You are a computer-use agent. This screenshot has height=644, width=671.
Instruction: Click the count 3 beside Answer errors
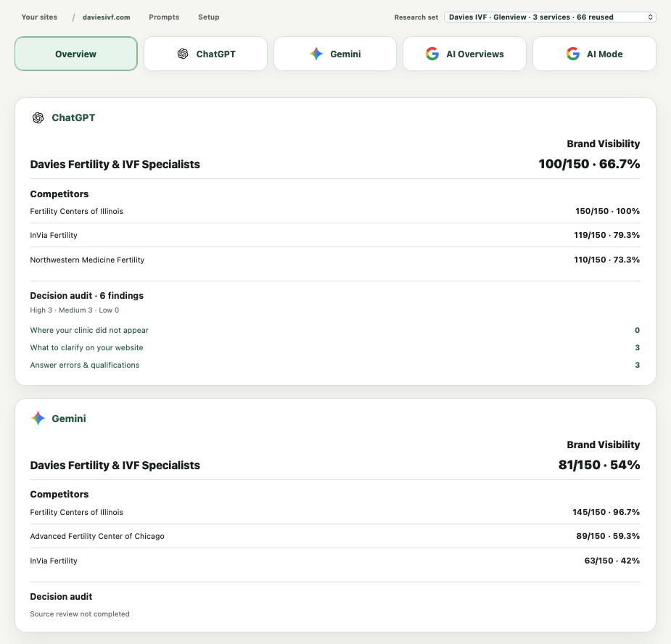coord(637,365)
